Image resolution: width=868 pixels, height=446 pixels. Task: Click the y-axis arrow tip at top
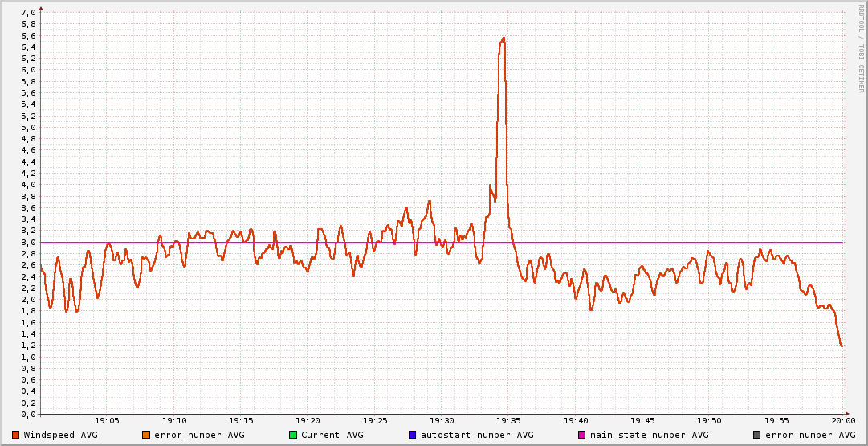41,8
